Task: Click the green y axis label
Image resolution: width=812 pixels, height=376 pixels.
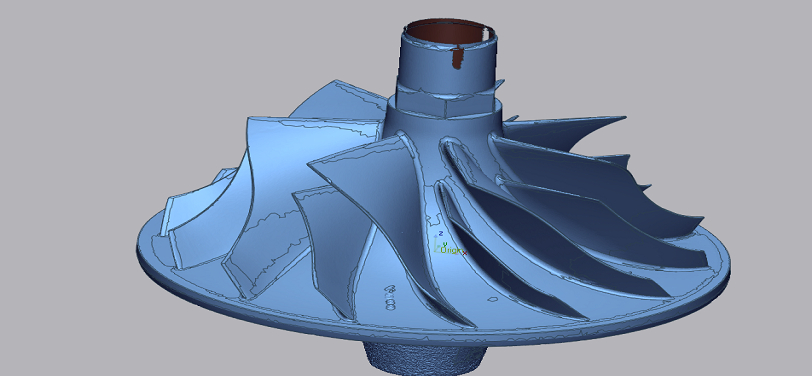Action: point(445,244)
